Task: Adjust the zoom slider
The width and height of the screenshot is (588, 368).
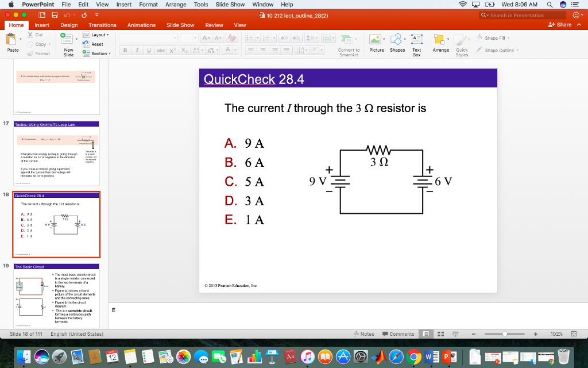Action: point(505,333)
